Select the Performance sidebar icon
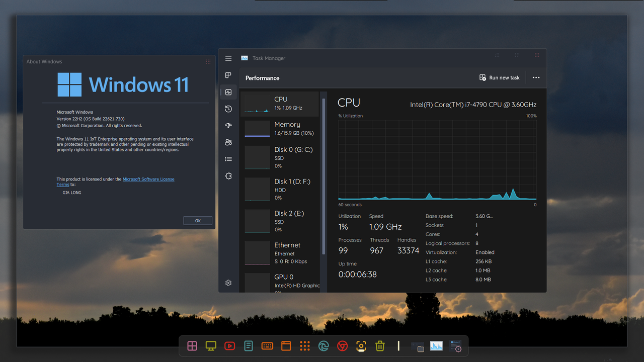644x362 pixels. [x=228, y=92]
